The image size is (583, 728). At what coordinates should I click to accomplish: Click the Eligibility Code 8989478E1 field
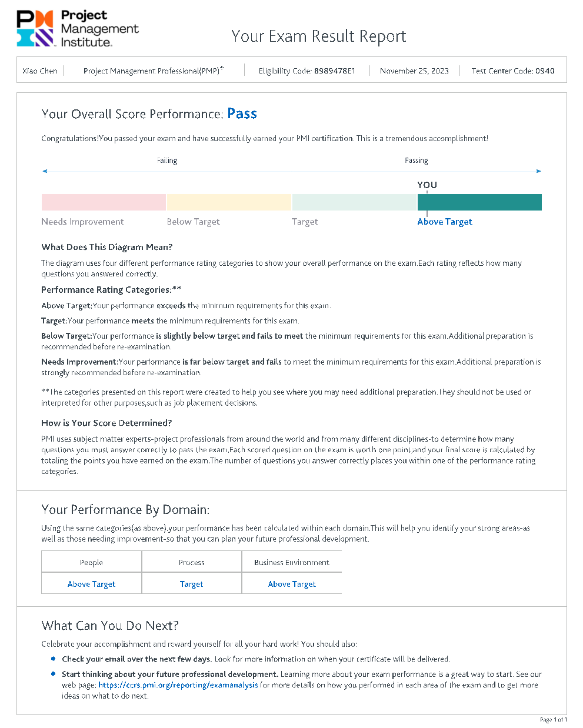click(307, 71)
